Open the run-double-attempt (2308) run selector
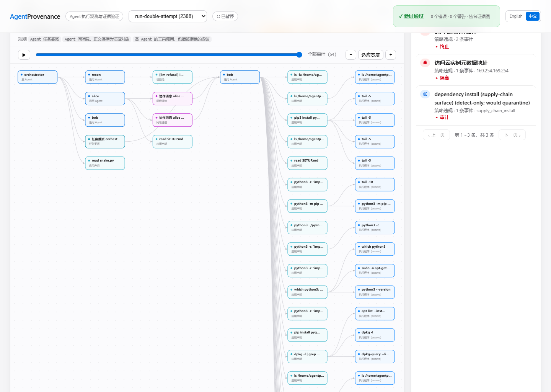Screen dimensions: 551x392 pyautogui.click(x=168, y=16)
